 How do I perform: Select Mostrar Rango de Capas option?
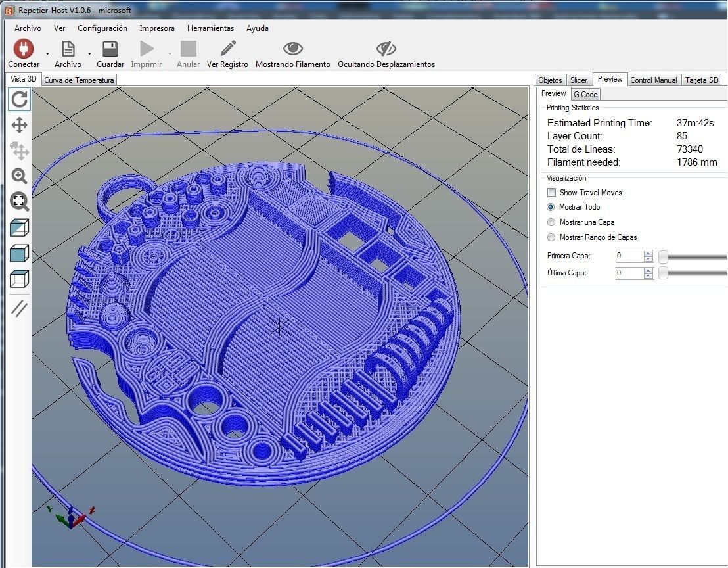click(x=551, y=237)
